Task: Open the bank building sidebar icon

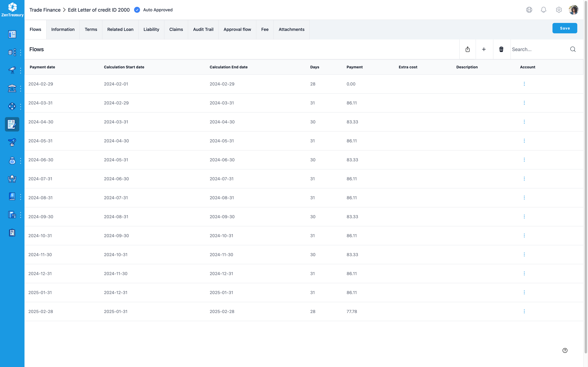Action: click(12, 88)
